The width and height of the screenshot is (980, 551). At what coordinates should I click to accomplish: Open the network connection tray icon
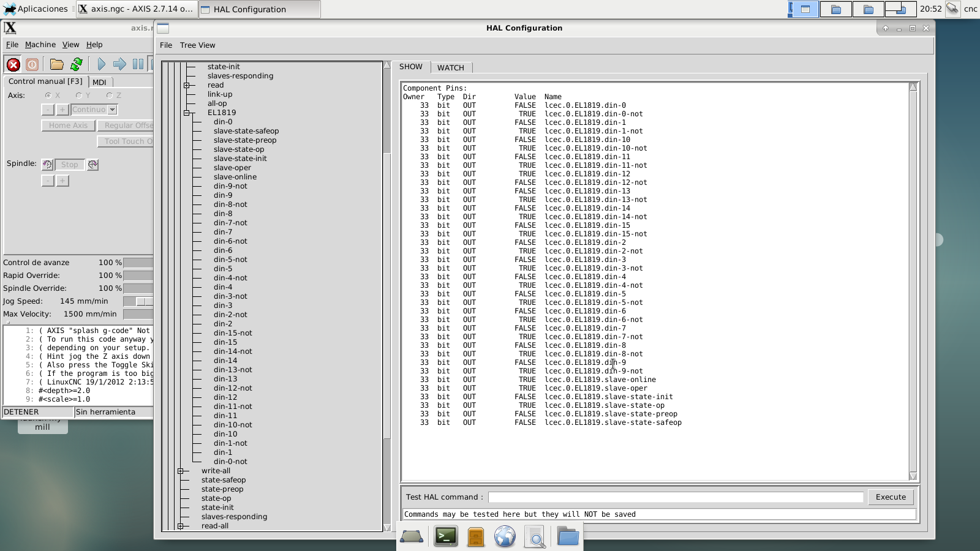[x=952, y=9]
